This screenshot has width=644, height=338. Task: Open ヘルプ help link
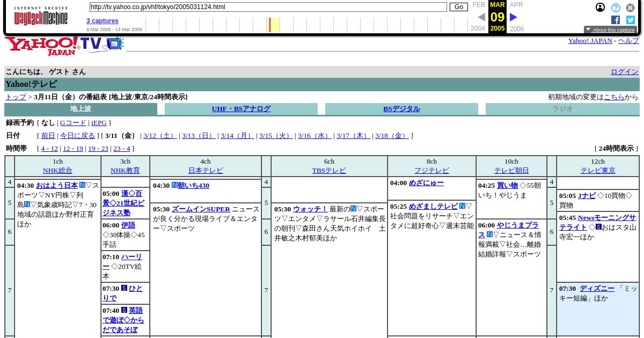tap(628, 41)
